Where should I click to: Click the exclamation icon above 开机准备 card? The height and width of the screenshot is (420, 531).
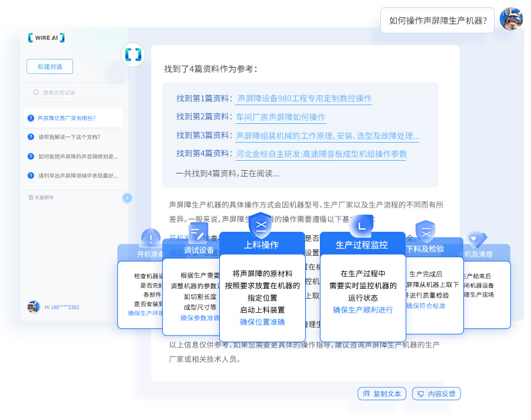150,238
